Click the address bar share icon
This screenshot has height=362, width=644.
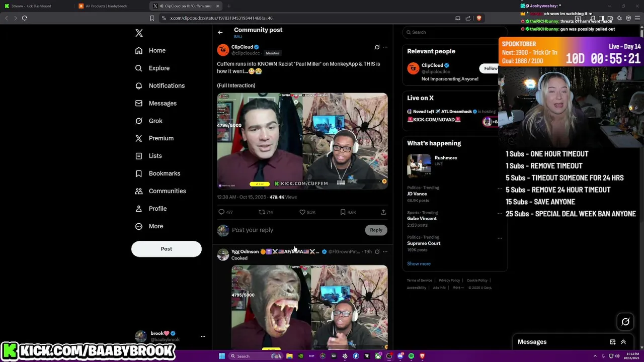point(468,18)
